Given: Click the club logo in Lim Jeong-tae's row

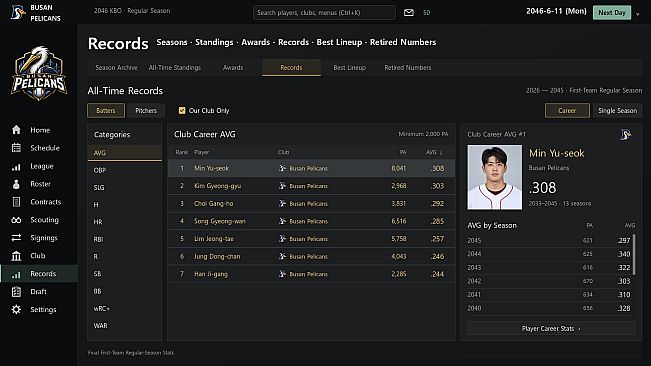Looking at the screenshot, I should [x=282, y=239].
